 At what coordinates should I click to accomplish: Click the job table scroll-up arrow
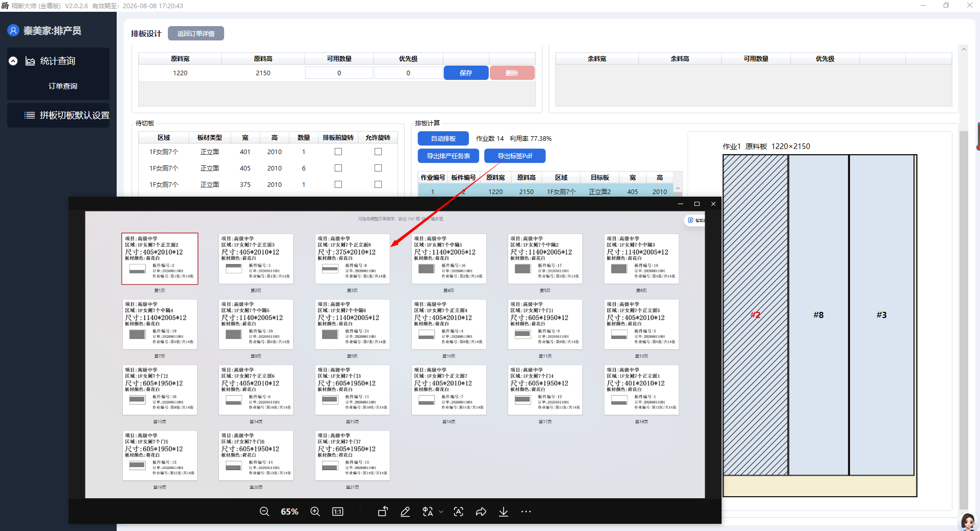(x=678, y=188)
